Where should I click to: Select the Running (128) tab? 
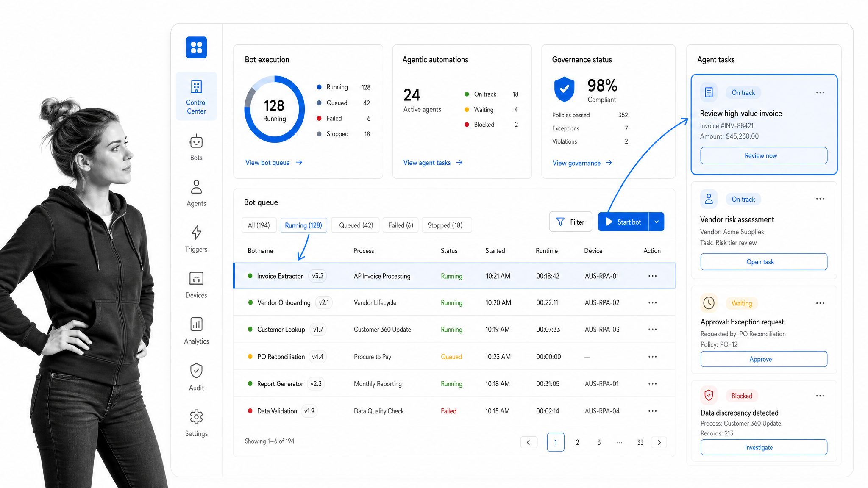303,225
